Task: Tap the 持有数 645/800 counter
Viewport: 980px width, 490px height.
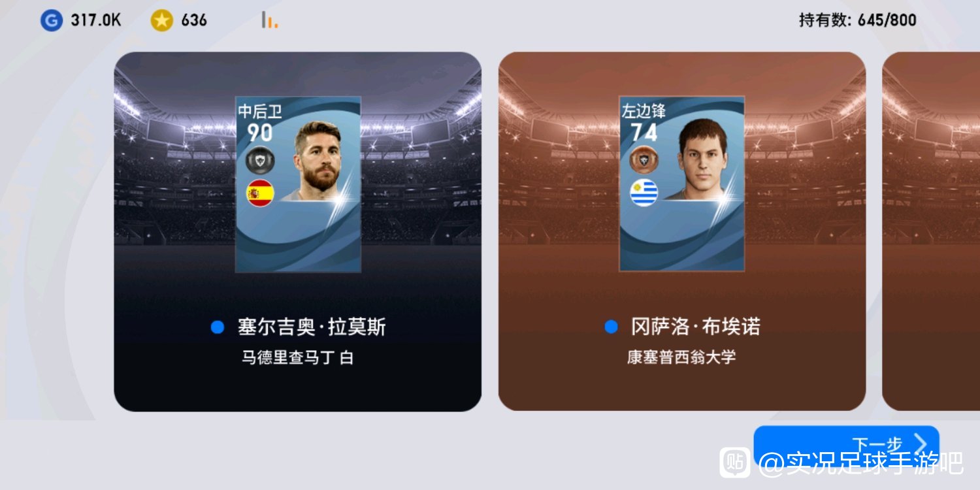Action: point(857,20)
